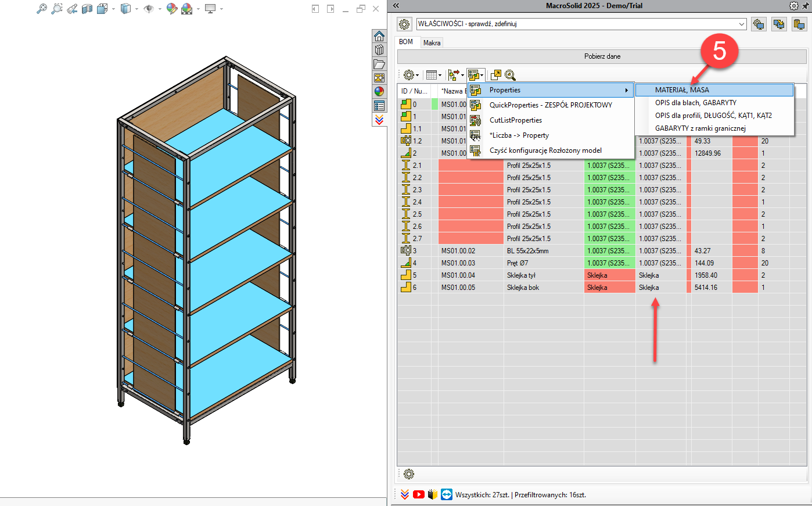
Task: Click the Hide/Show Items eye icon
Action: pyautogui.click(x=149, y=9)
